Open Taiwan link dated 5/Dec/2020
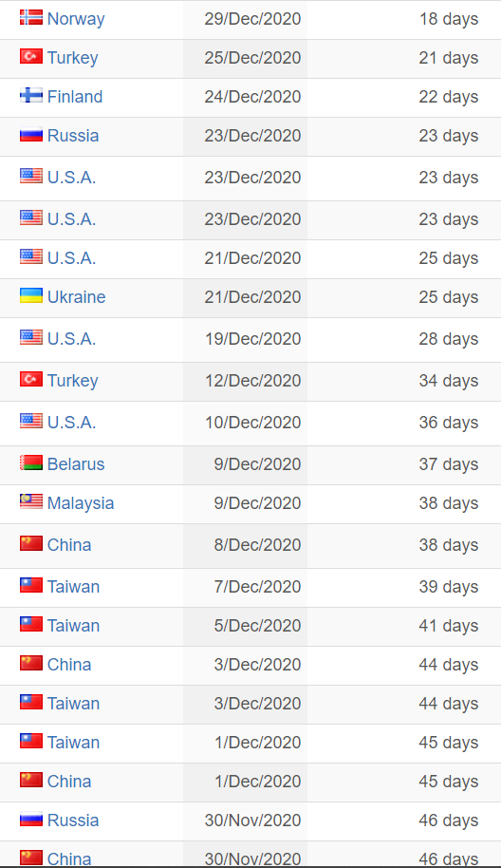 pos(74,626)
